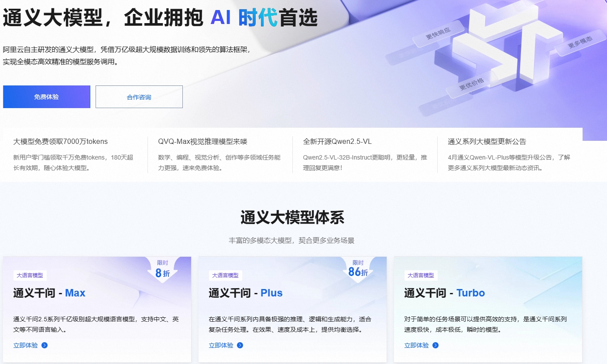Click the 通义千问 - Plus card title
The height and width of the screenshot is (364, 607).
pos(246,293)
